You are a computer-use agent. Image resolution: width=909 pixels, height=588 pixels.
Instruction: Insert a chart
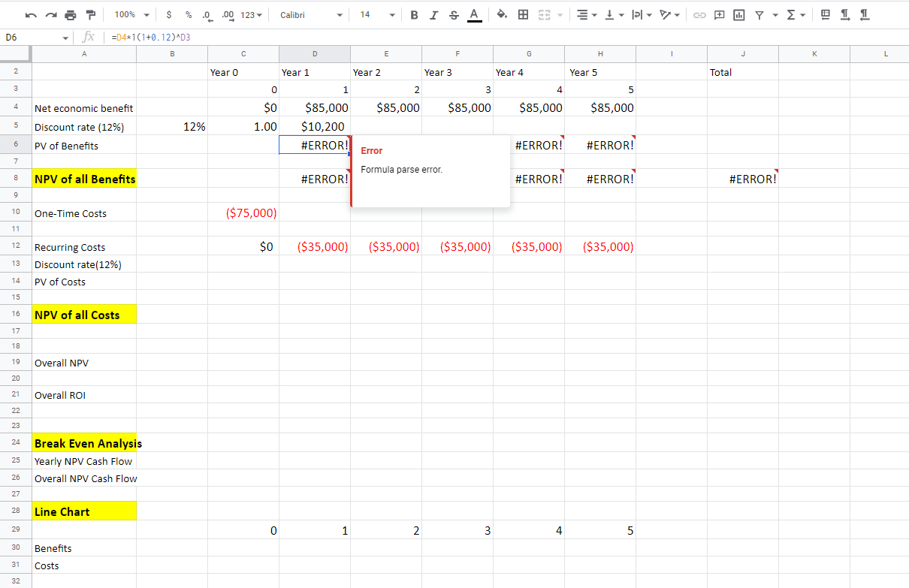pos(738,14)
